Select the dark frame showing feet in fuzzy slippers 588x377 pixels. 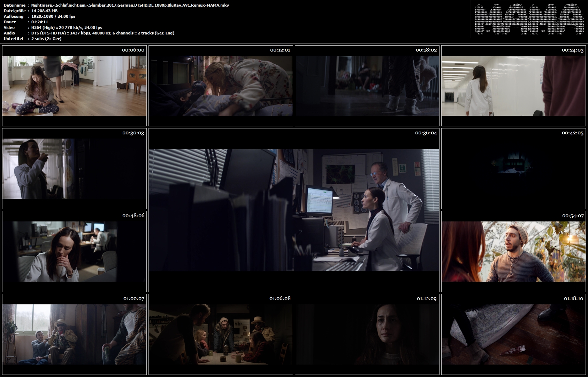point(367,86)
